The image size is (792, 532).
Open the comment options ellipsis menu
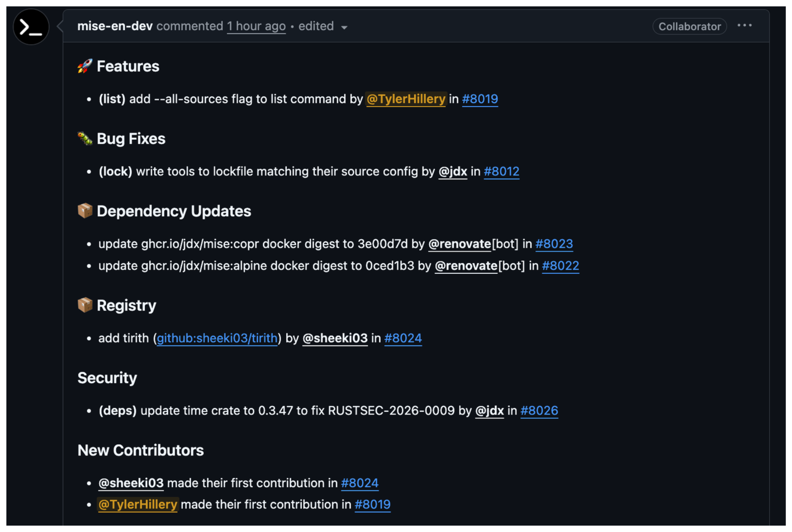(744, 26)
